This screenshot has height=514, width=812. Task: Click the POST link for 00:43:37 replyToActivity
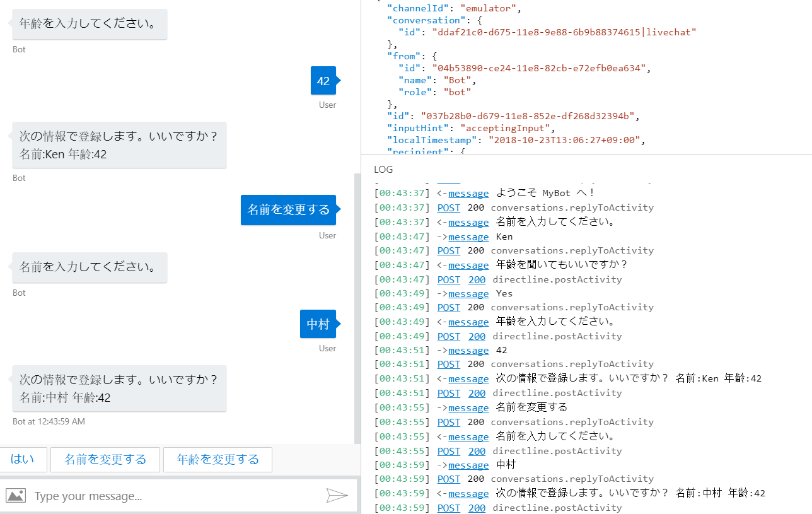point(448,207)
